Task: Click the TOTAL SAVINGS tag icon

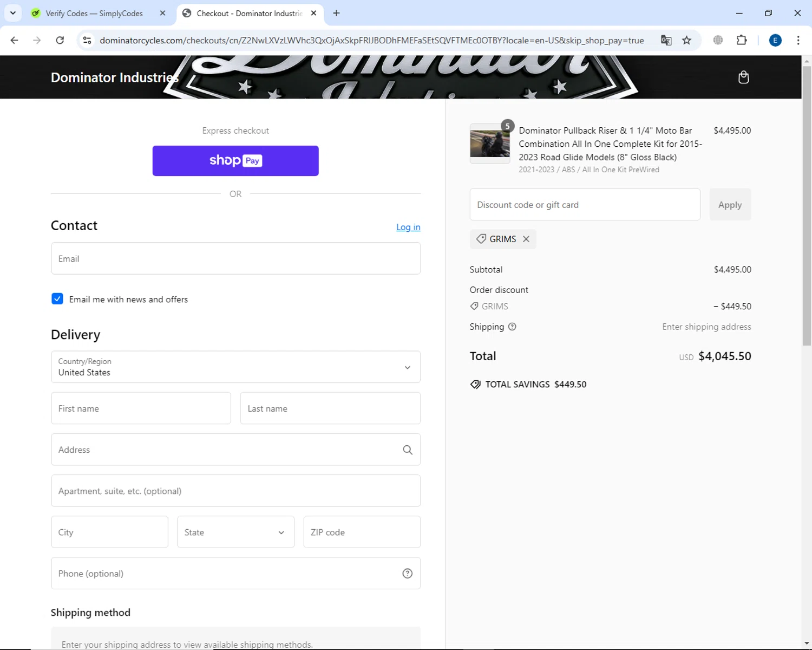Action: 475,385
